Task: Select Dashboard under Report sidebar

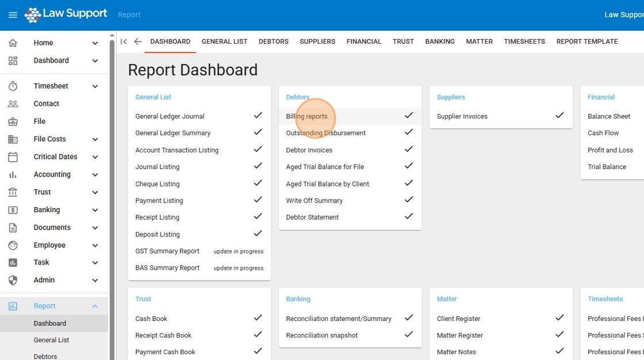Action: [x=49, y=323]
